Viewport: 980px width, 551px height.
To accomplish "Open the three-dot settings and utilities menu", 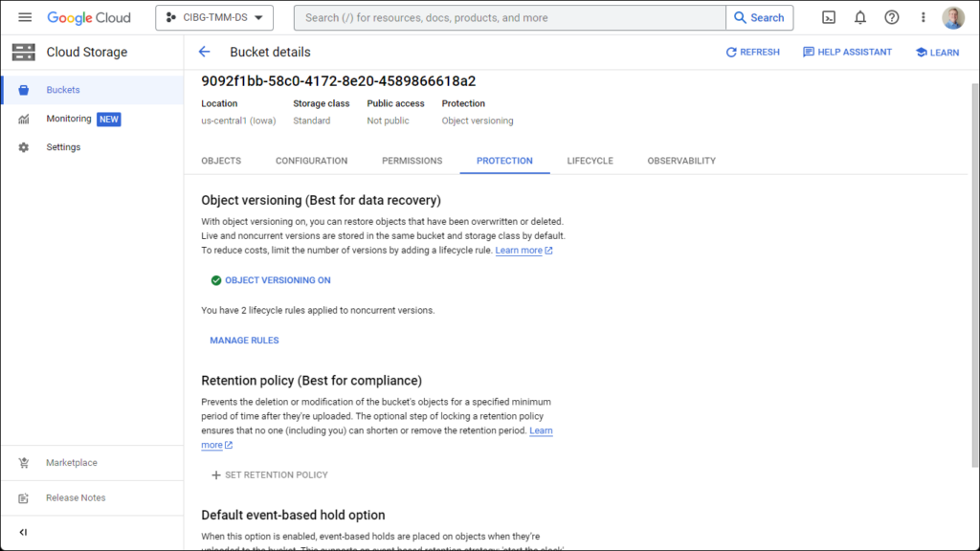I will [923, 17].
